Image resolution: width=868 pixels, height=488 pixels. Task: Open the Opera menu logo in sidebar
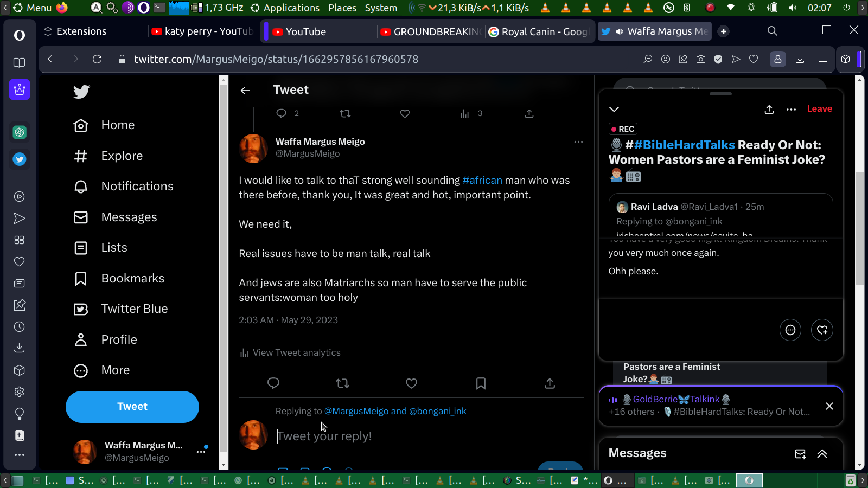20,35
